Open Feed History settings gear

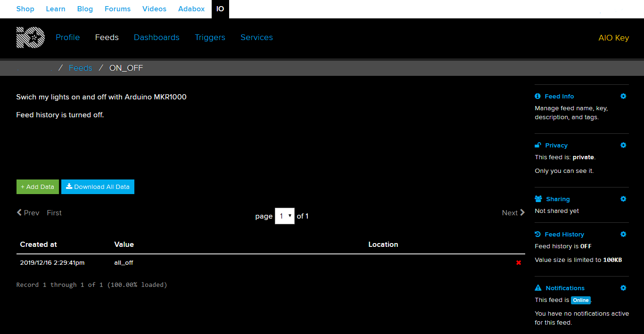click(x=623, y=234)
